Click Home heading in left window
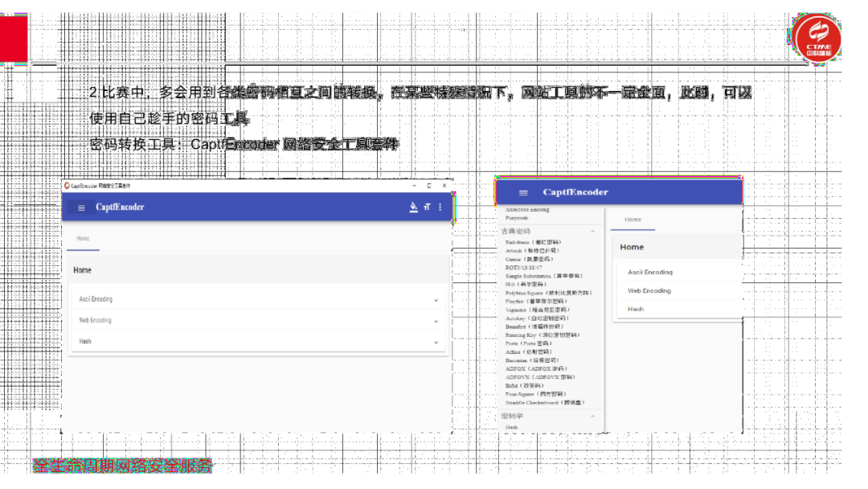The image size is (868, 489). click(83, 270)
